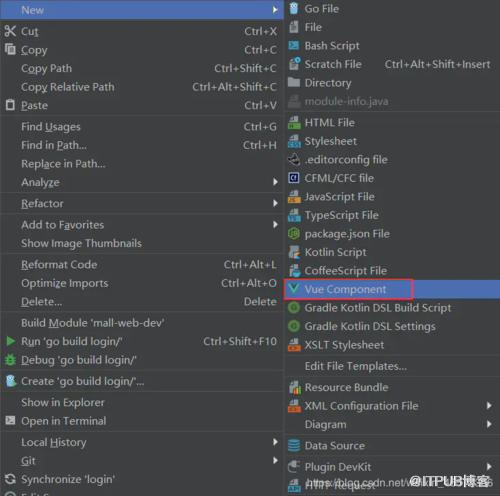Viewport: 500px width, 496px height.
Task: Expand the Add to Favorites submenu arrow
Action: pyautogui.click(x=275, y=224)
